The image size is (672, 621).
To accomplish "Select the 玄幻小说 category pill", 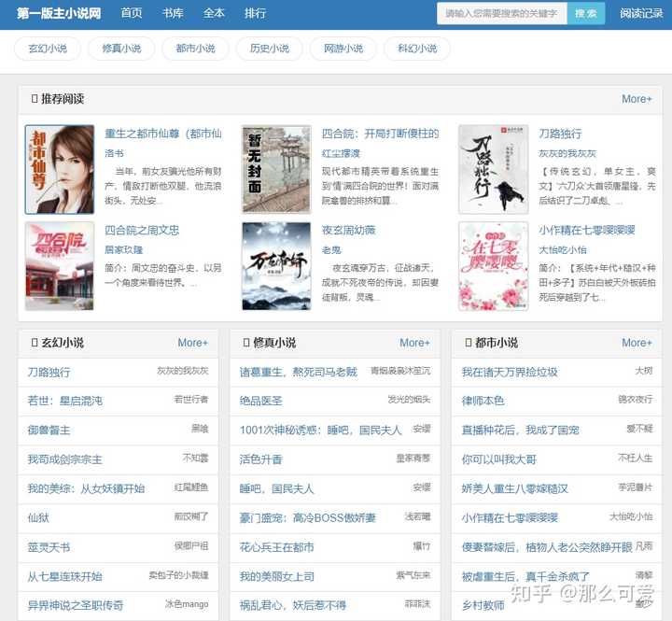I will (x=48, y=49).
